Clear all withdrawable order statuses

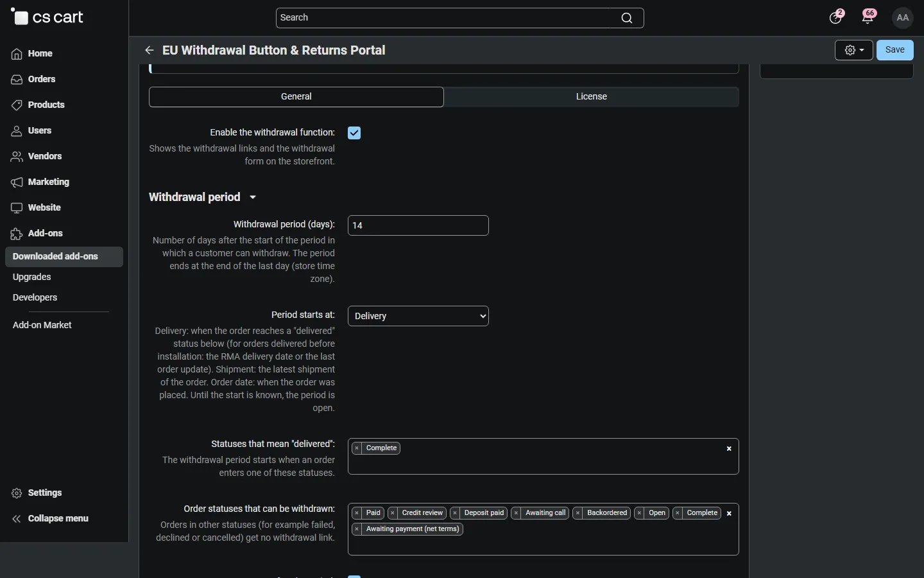point(729,514)
